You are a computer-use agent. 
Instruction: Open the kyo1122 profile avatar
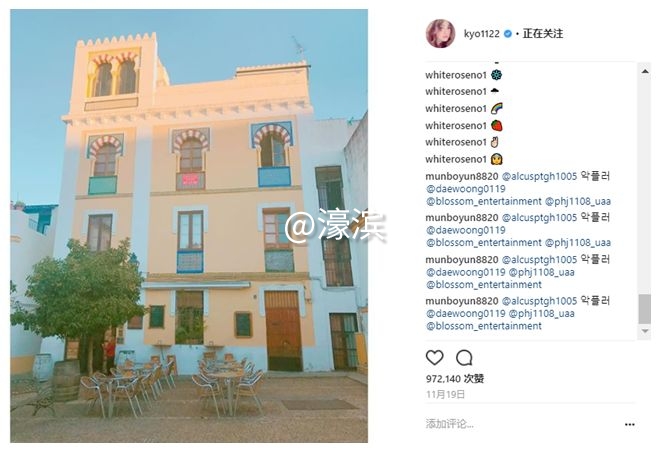tap(440, 33)
